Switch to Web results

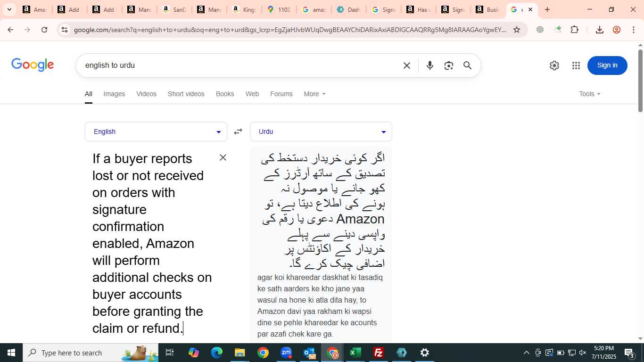coord(252,94)
